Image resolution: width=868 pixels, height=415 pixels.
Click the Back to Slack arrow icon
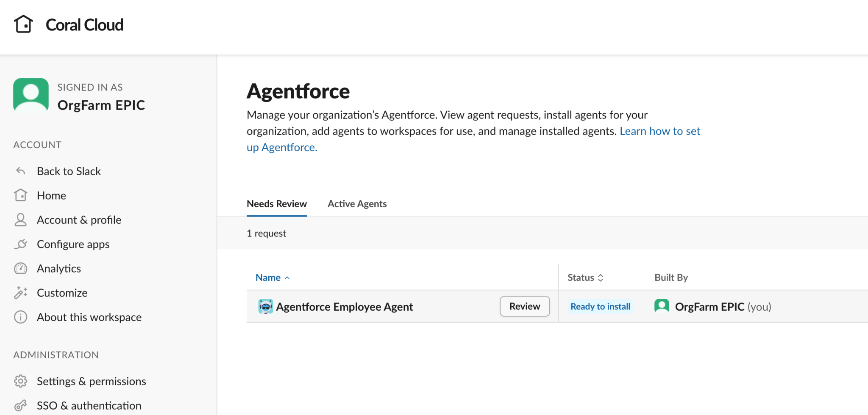point(20,171)
